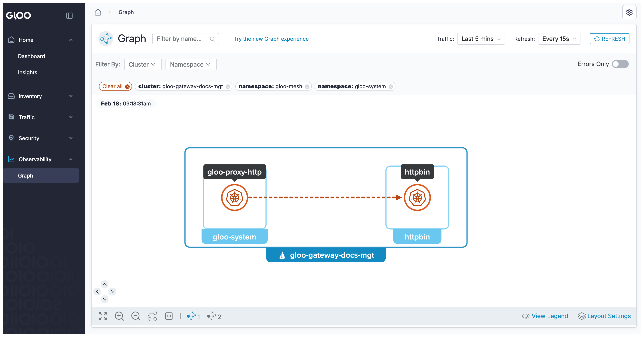Remove the cluster gloo-gateway-docs-mgt filter chip
This screenshot has height=337, width=644.
coord(228,87)
